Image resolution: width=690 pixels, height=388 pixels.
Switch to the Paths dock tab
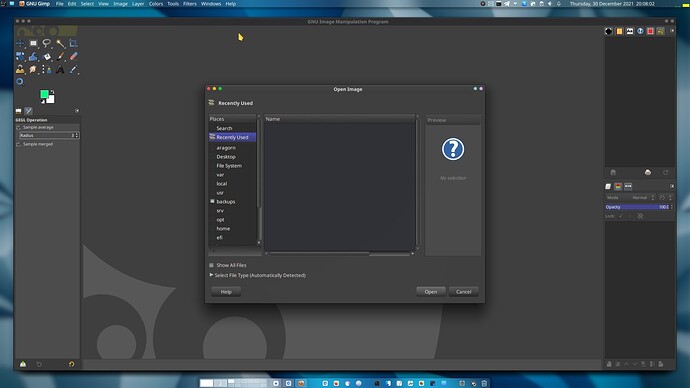pyautogui.click(x=628, y=187)
